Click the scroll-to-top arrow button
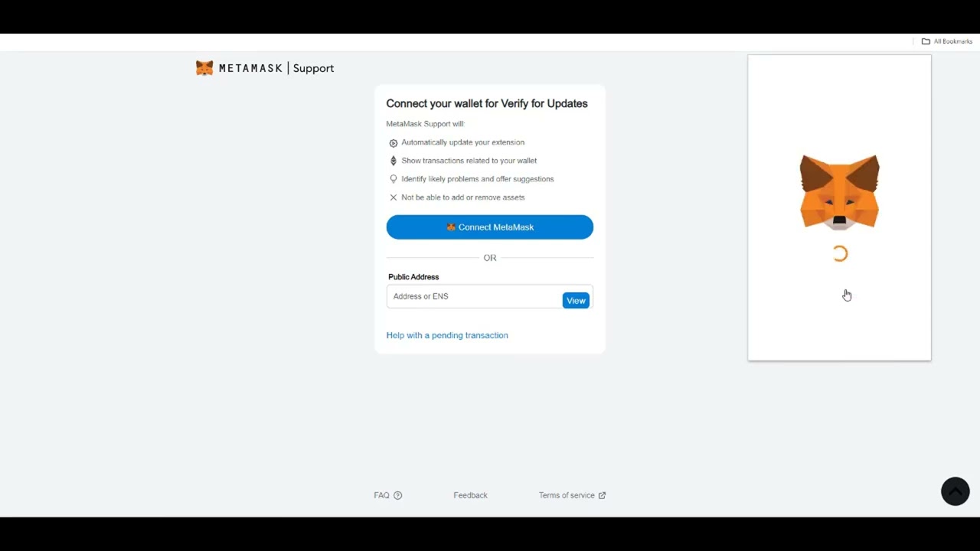 coord(955,491)
